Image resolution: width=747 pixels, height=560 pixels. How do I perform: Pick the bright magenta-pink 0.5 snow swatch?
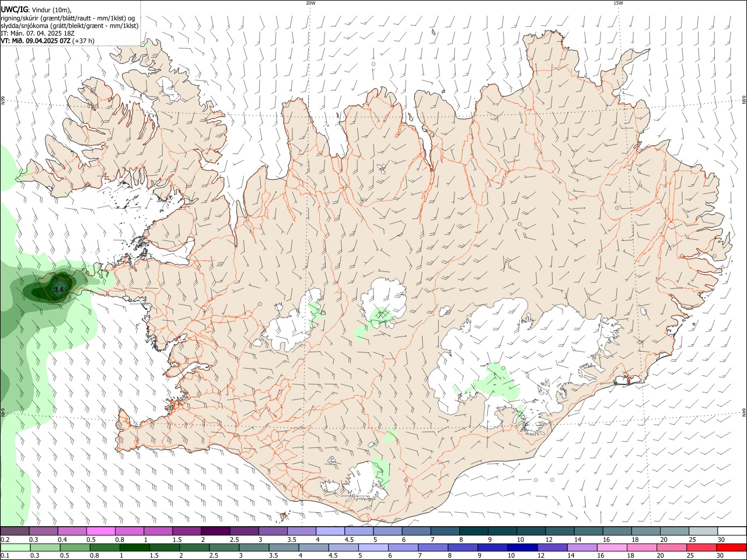pos(100,531)
